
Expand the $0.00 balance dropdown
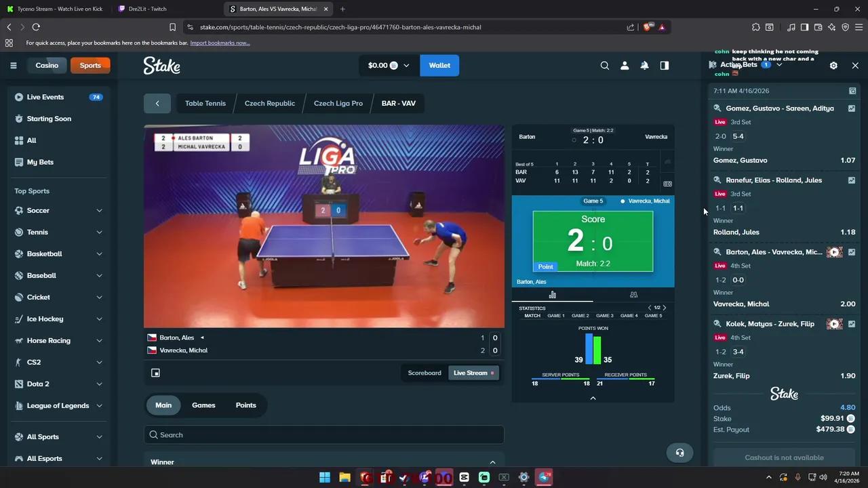point(406,65)
